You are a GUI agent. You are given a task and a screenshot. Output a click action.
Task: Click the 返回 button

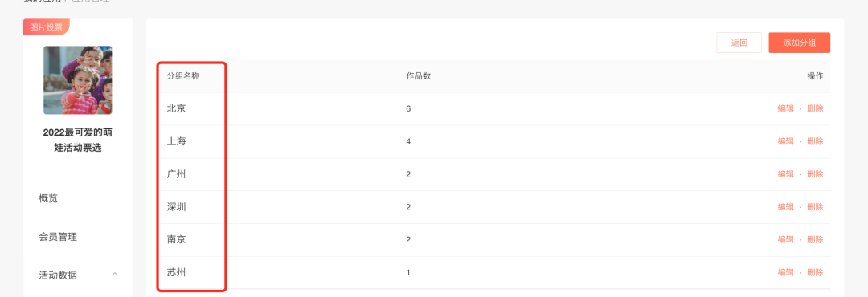tap(739, 43)
